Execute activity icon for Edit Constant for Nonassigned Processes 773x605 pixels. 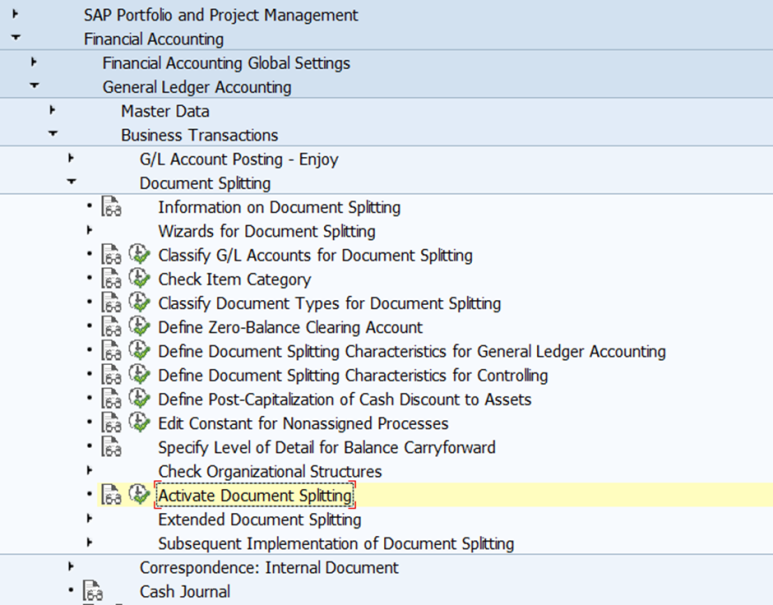140,423
